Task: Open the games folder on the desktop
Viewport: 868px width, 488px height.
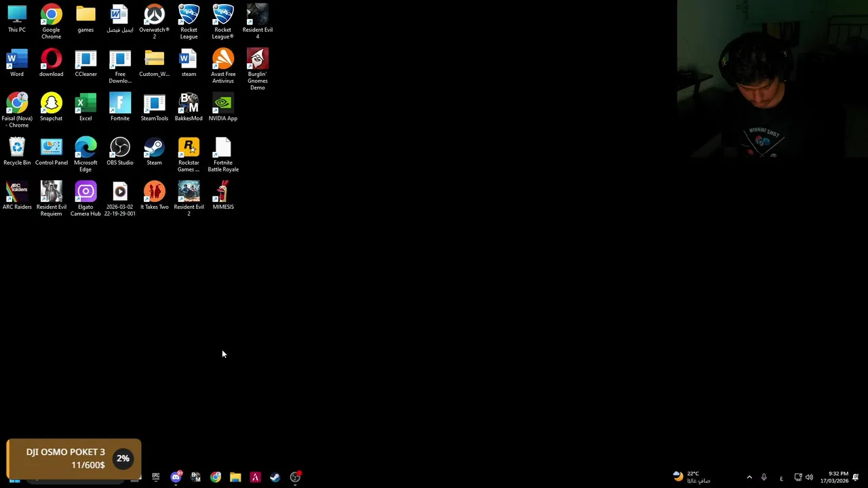Action: 85,18
